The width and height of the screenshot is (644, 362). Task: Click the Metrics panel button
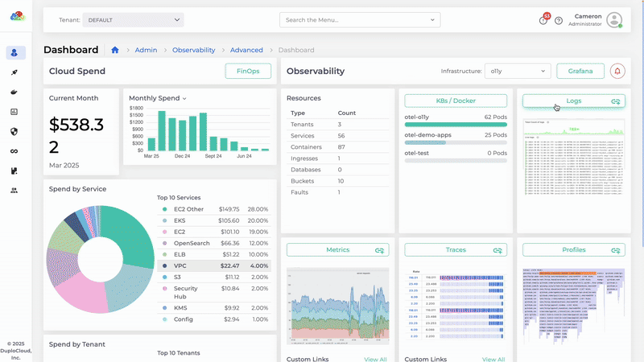pyautogui.click(x=337, y=250)
